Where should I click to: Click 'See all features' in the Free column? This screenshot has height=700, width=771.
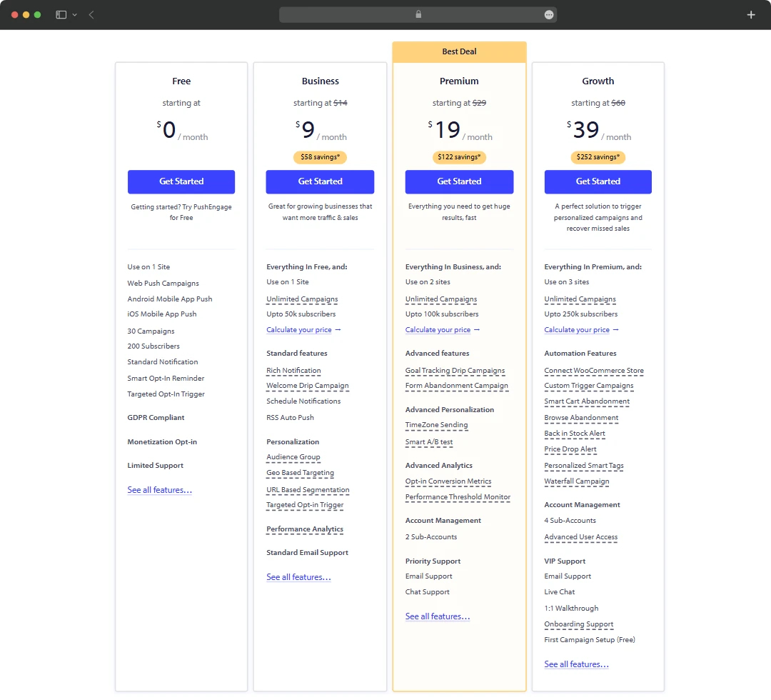click(159, 490)
